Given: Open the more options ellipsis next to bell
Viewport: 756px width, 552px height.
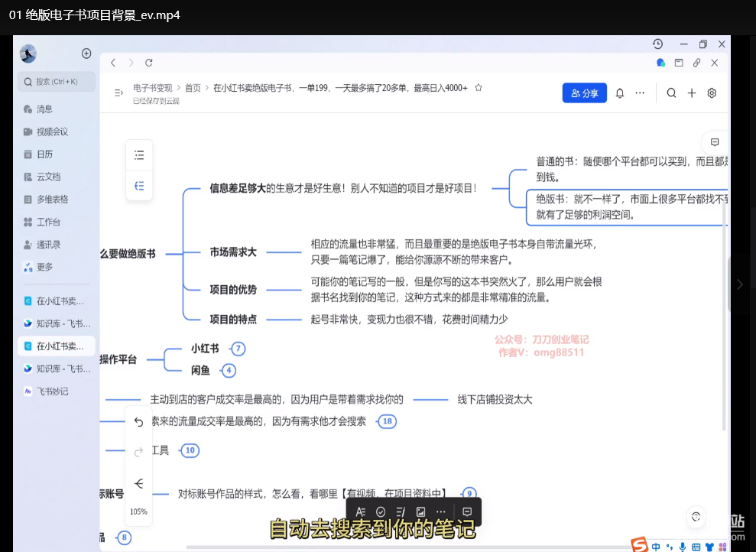Looking at the screenshot, I should [x=640, y=93].
